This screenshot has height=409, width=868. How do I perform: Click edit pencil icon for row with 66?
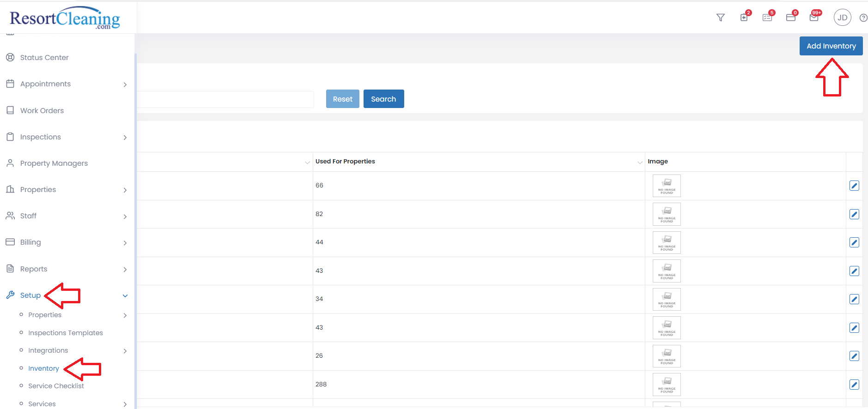coord(854,186)
